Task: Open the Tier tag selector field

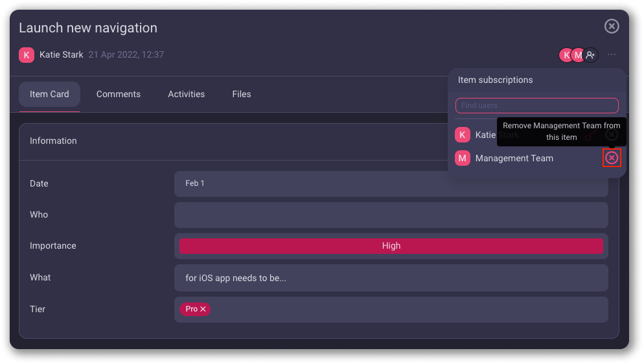Action: (408, 310)
